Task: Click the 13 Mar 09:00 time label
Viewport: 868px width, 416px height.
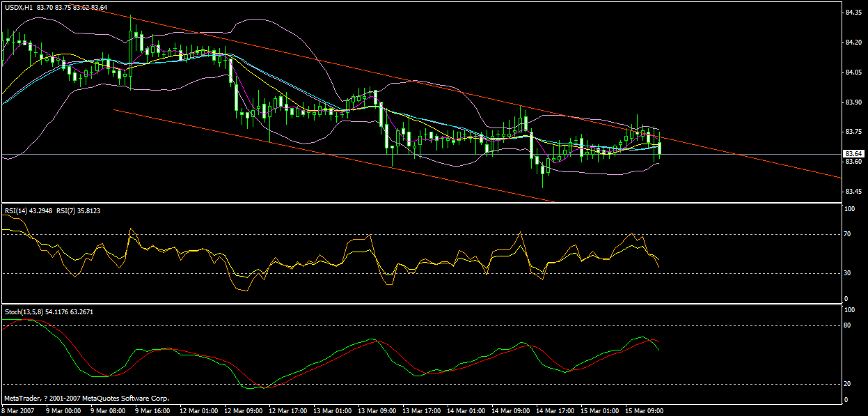Action: (376, 410)
